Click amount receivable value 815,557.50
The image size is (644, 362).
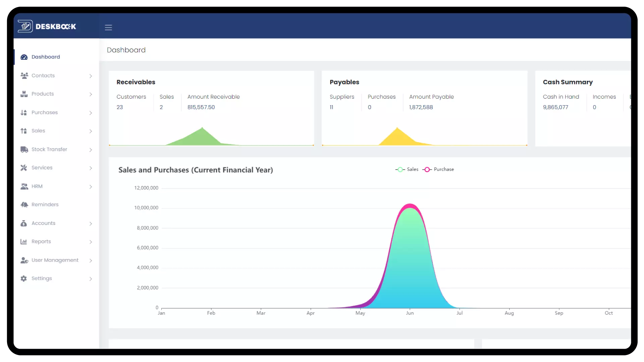(201, 107)
